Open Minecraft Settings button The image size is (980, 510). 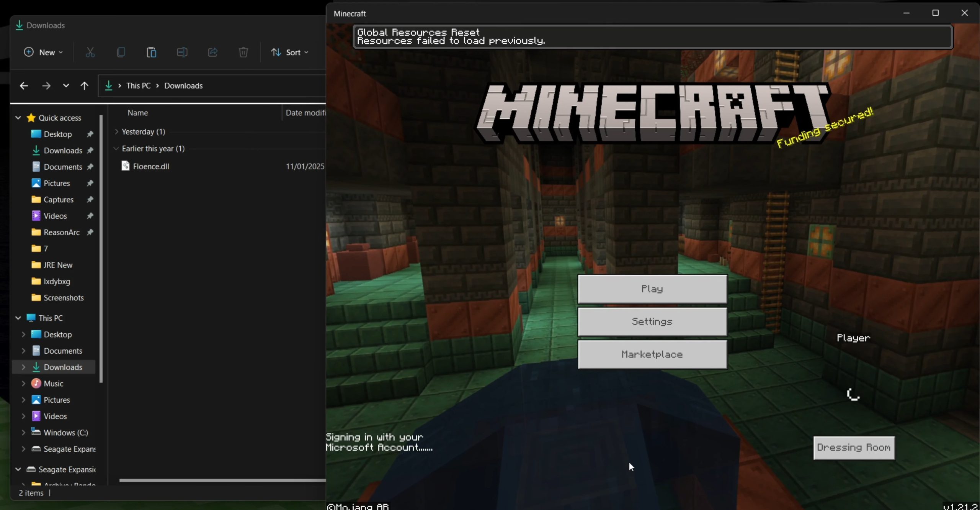(652, 322)
